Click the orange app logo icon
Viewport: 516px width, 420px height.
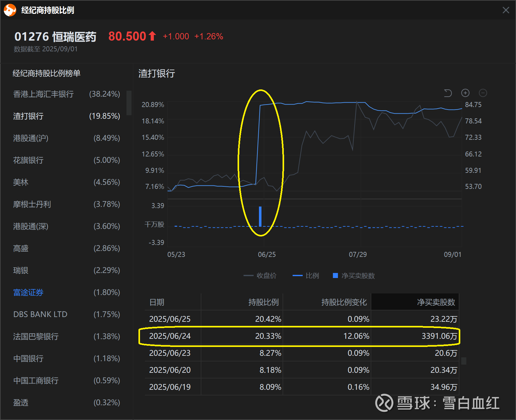click(x=10, y=10)
